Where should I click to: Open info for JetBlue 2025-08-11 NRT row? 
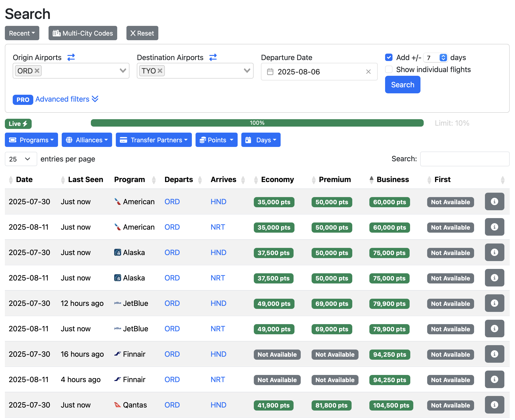[494, 329]
